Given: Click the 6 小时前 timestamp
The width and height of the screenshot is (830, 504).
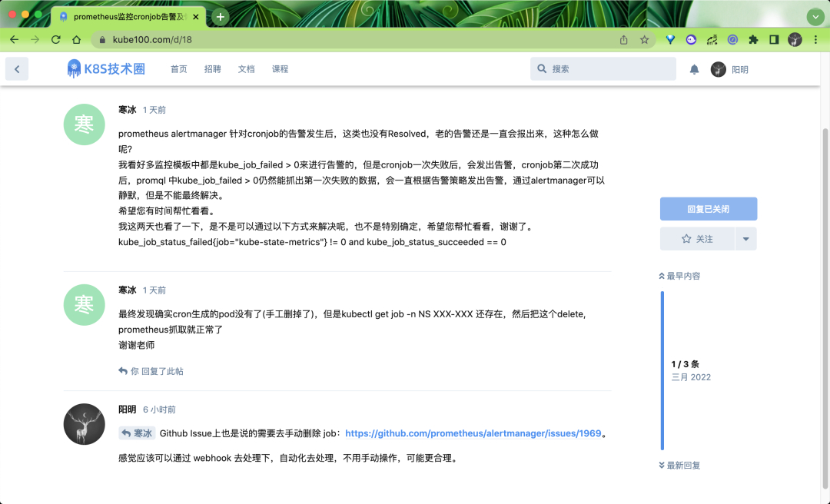Looking at the screenshot, I should click(x=159, y=409).
